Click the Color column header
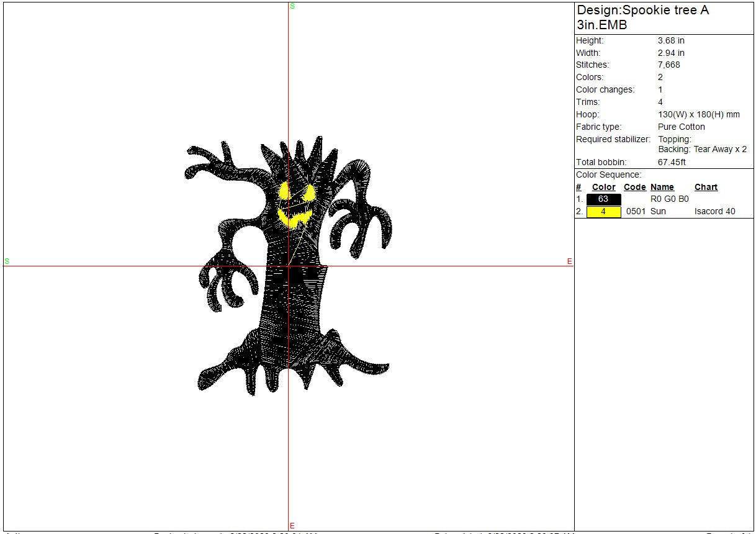Image resolution: width=756 pixels, height=534 pixels. 603,187
